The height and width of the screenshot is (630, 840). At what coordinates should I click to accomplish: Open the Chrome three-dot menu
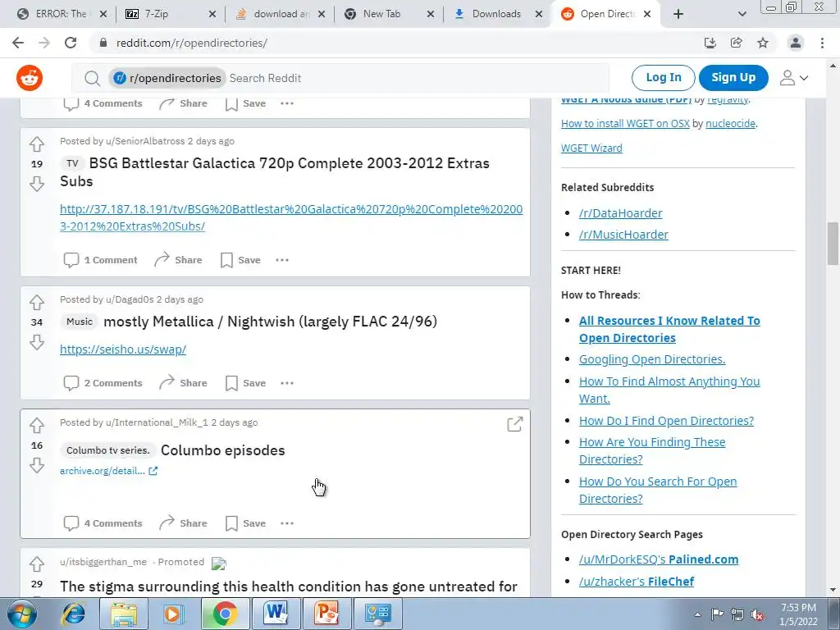point(822,43)
